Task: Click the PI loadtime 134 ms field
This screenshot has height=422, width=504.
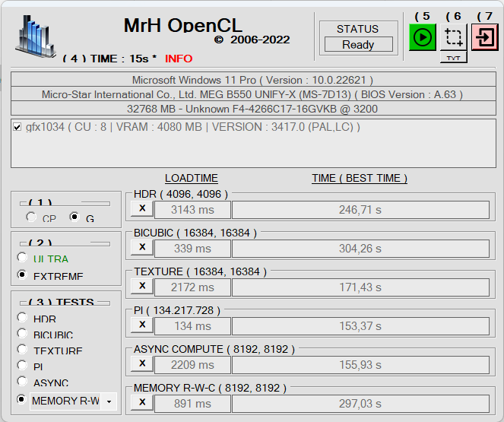Action: pos(192,326)
